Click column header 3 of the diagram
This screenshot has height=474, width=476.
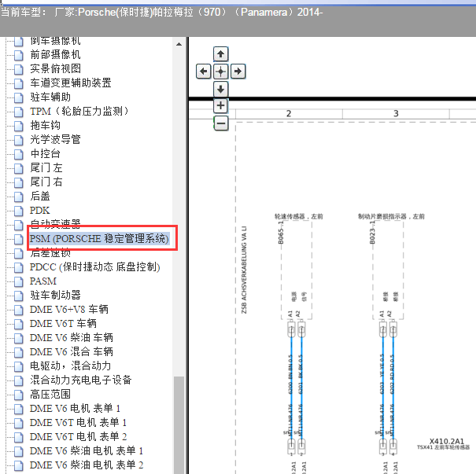(x=396, y=114)
